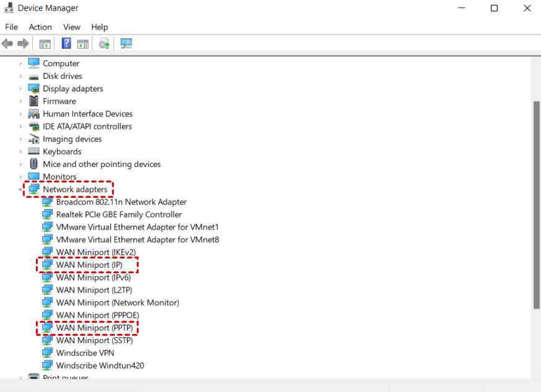Click the IDE ATA/ATAPI controllers icon
This screenshot has width=541, height=392.
coord(34,127)
